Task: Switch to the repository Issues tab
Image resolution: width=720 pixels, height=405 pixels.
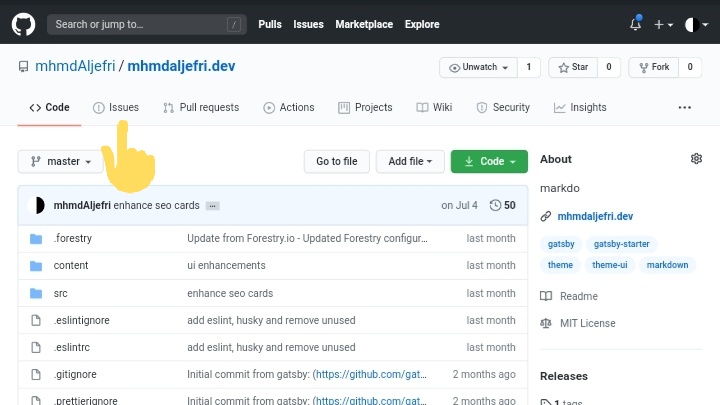Action: [x=116, y=107]
